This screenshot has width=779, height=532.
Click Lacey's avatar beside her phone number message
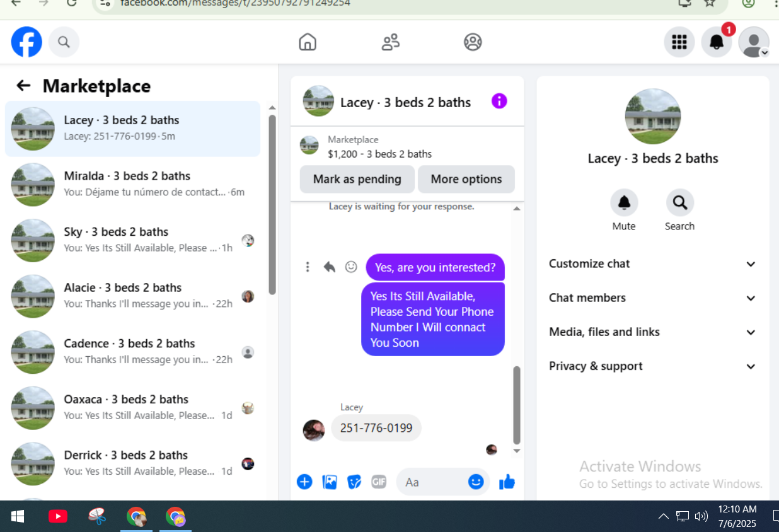[x=314, y=430]
